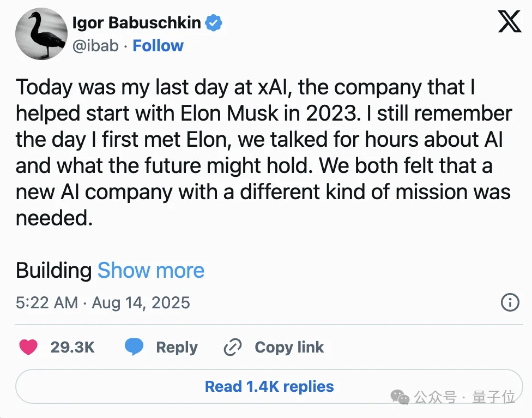
Task: Click the @ibab handle
Action: [x=95, y=46]
